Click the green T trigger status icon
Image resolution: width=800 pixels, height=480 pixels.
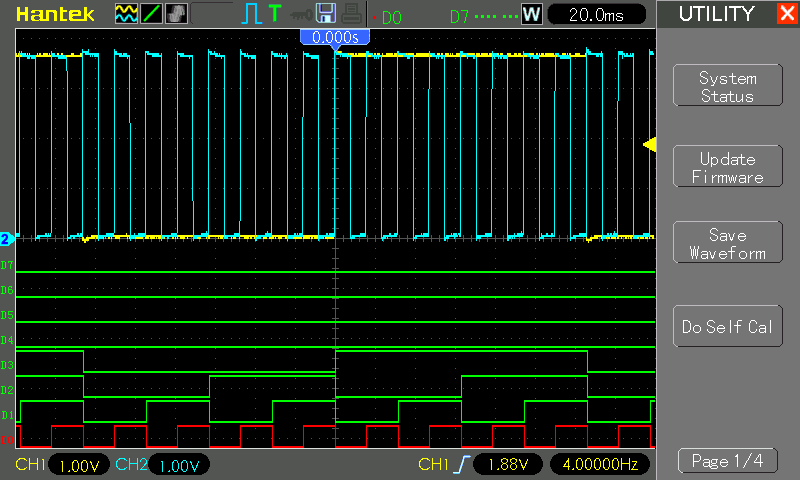(274, 14)
